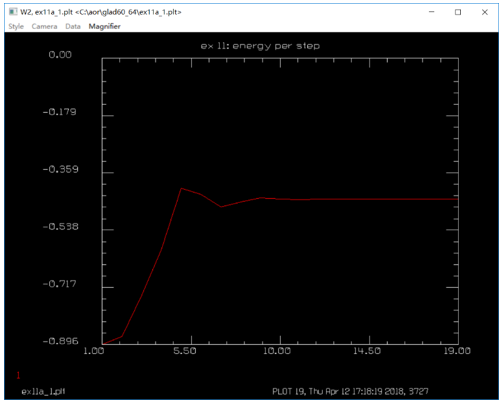Close the ex11a_1.plt window

coord(485,12)
